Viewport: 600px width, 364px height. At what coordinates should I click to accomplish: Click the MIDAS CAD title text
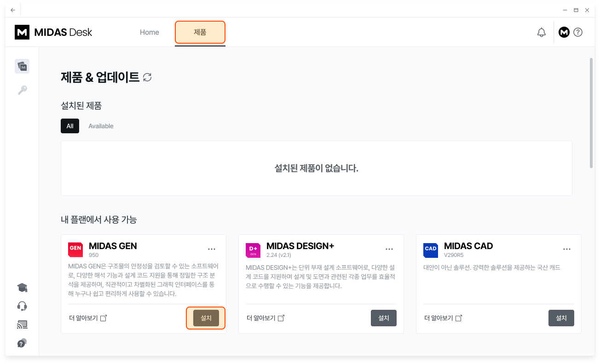(468, 246)
